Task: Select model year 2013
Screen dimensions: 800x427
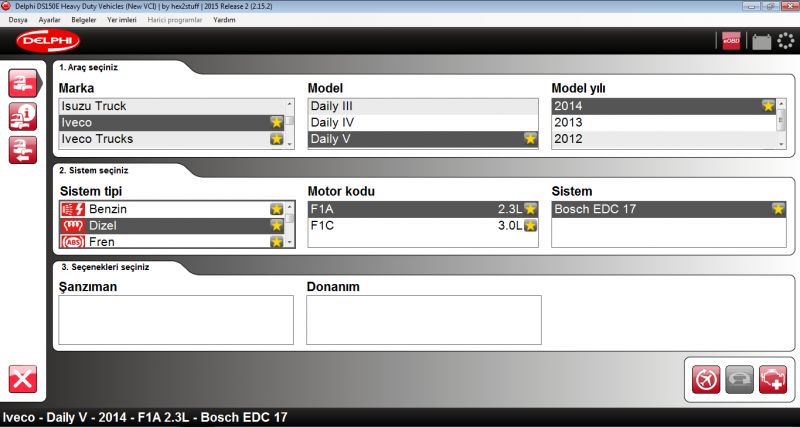Action: 664,122
